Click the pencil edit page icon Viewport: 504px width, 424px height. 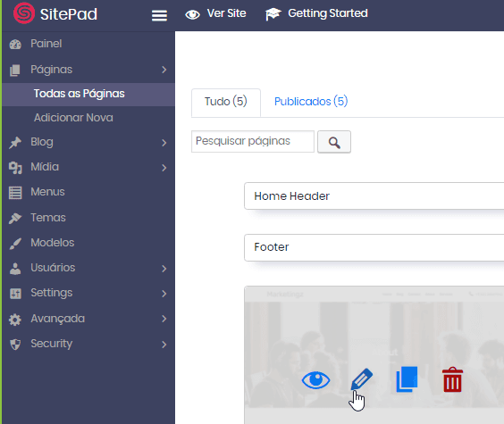pos(362,379)
